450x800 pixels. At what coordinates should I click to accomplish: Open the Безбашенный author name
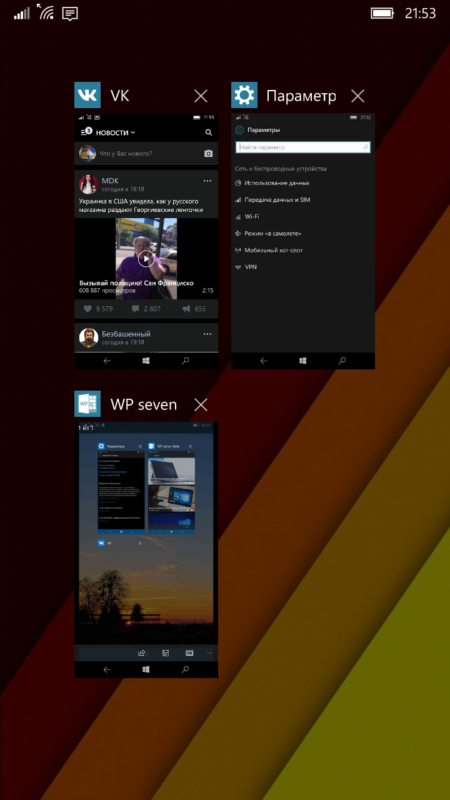pyautogui.click(x=126, y=334)
